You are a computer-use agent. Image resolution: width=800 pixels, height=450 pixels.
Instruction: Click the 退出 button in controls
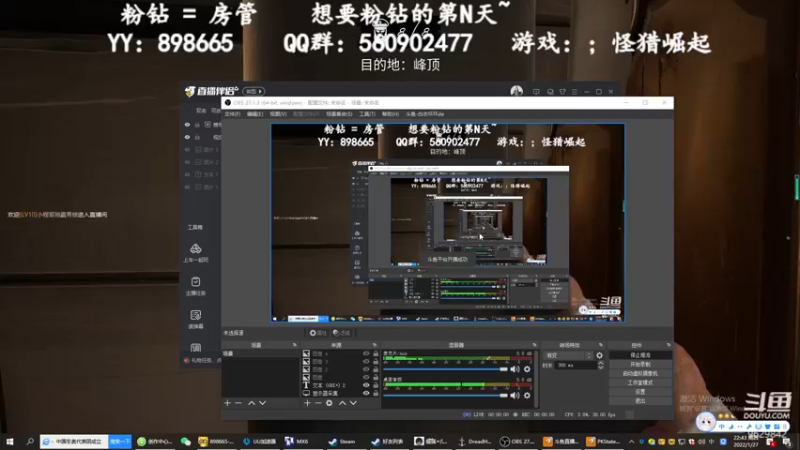(x=640, y=401)
